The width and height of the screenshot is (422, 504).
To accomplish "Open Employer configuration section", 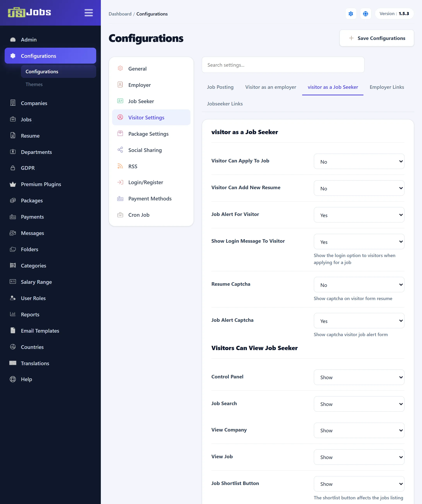I will (151, 85).
